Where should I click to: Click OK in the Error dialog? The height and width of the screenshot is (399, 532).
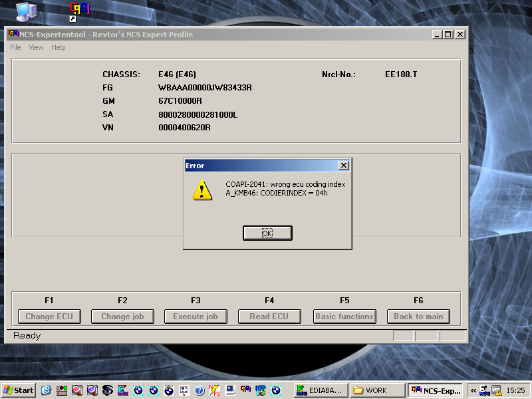pos(267,233)
